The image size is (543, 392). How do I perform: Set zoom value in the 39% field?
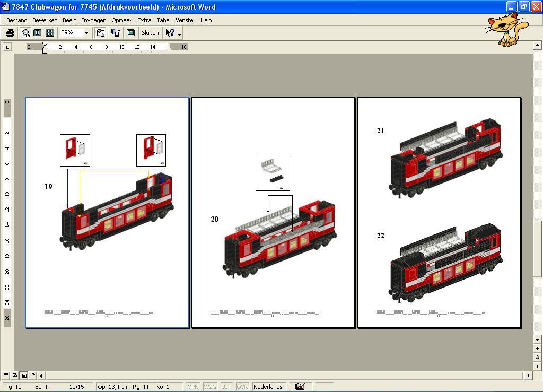pos(72,33)
